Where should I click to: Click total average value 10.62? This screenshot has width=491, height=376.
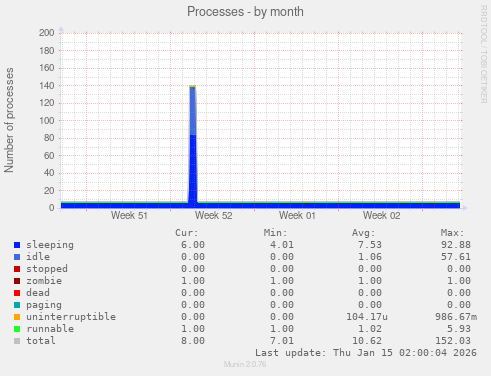(367, 341)
